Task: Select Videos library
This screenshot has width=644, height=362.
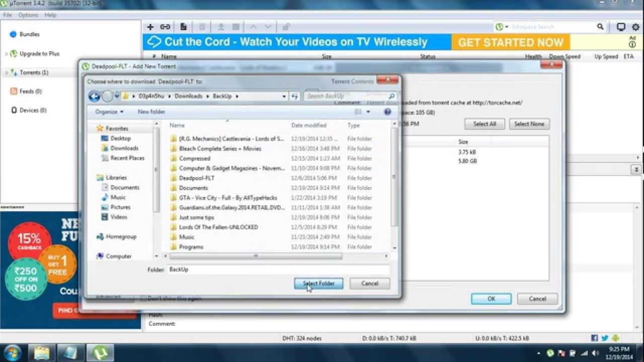Action: coord(119,217)
